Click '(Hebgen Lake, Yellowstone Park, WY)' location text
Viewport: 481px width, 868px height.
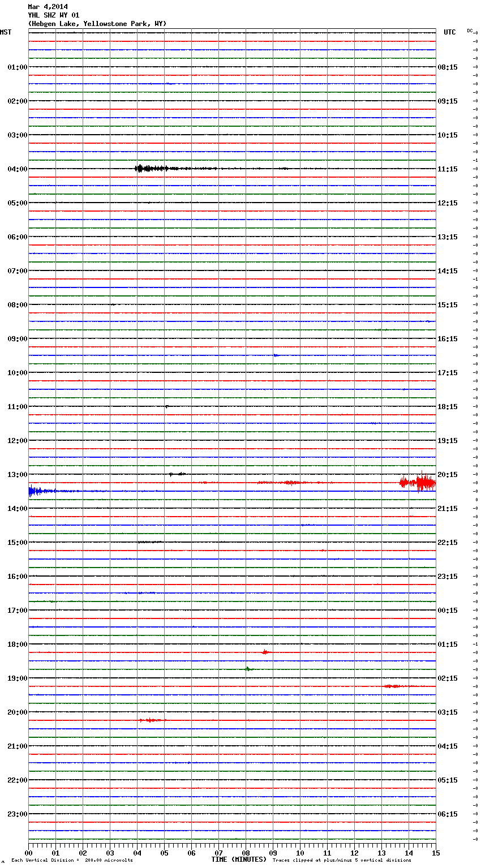point(97,24)
